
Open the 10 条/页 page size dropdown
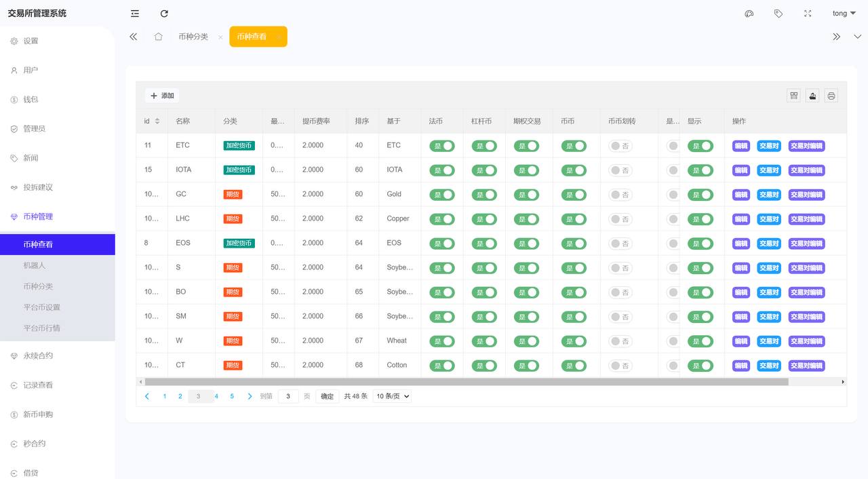(x=393, y=396)
